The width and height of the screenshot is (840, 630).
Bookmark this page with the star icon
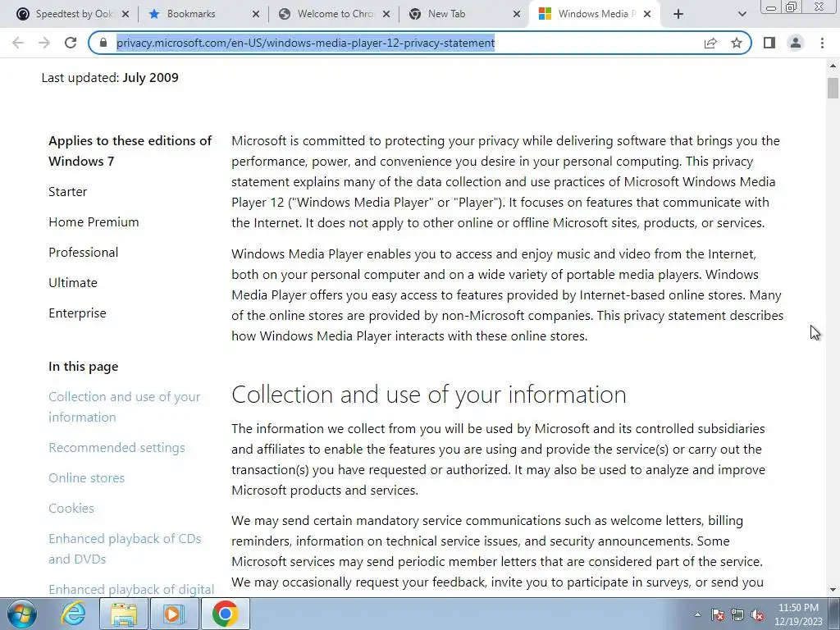pos(737,43)
